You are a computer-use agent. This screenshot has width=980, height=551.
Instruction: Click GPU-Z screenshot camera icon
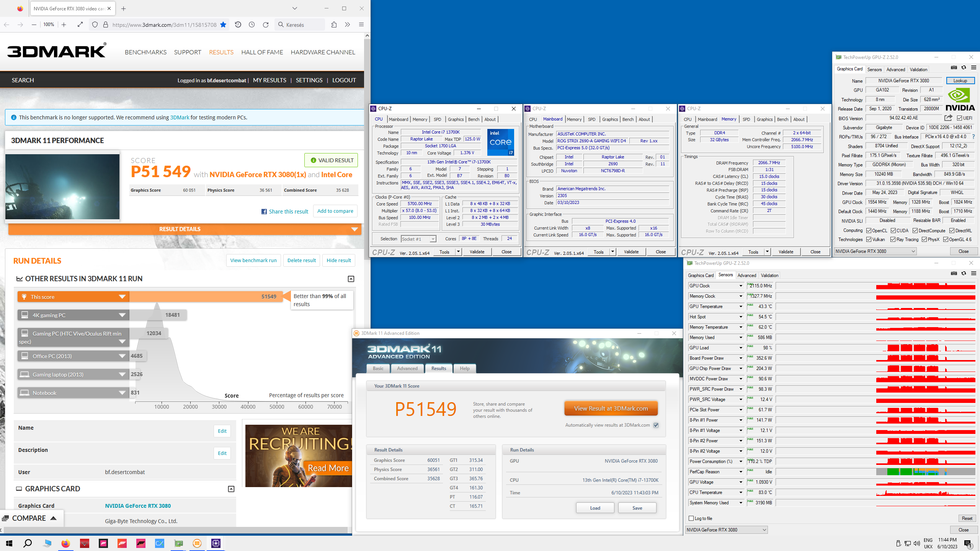pyautogui.click(x=954, y=68)
